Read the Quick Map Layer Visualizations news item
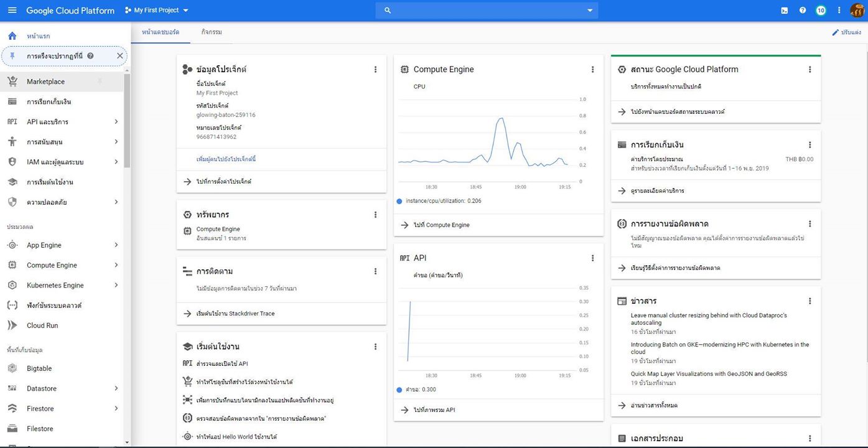Screen dimensions: 868x448 pyautogui.click(x=709, y=374)
